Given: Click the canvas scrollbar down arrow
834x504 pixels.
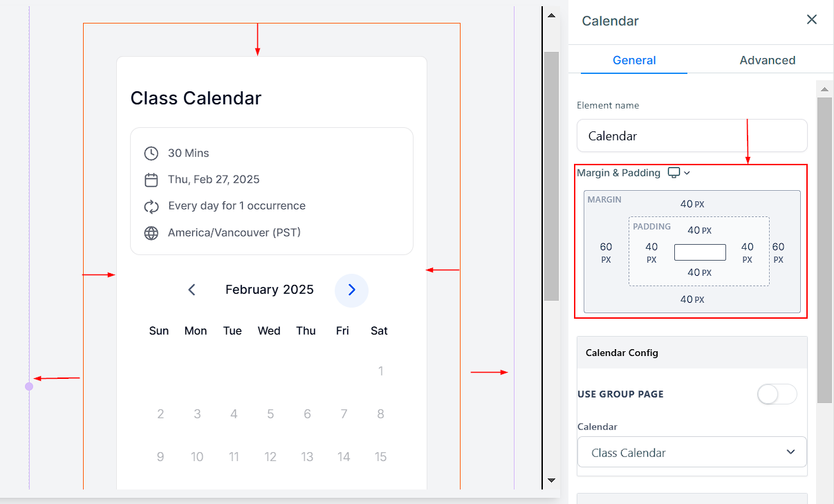Looking at the screenshot, I should click(551, 480).
